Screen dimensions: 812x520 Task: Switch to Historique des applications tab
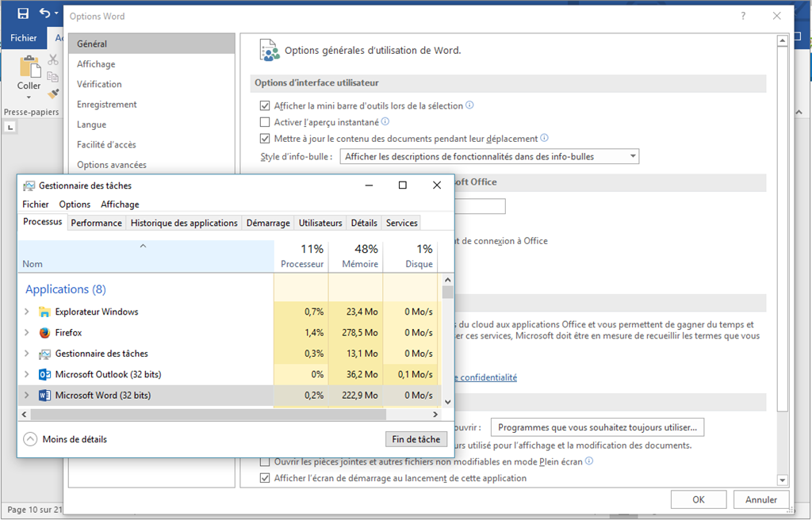pos(184,223)
